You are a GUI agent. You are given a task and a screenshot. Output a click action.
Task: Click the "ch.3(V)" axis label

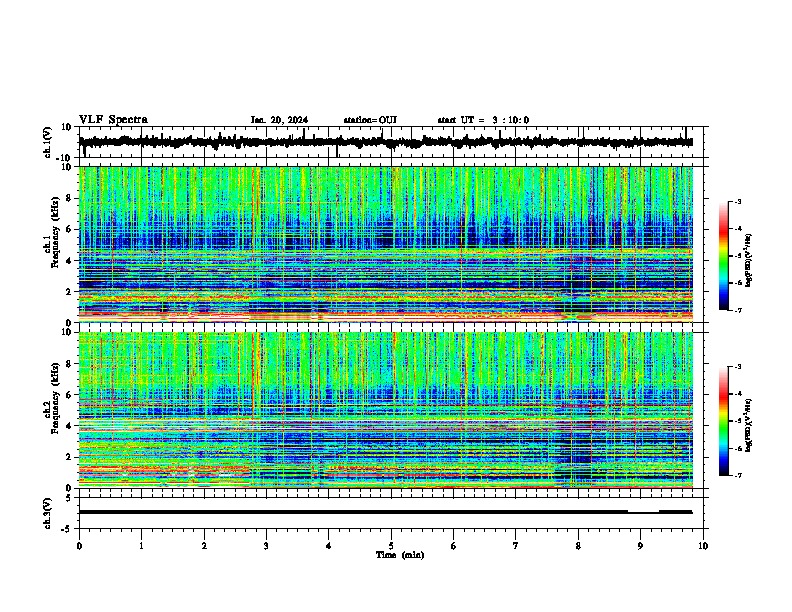click(48, 513)
